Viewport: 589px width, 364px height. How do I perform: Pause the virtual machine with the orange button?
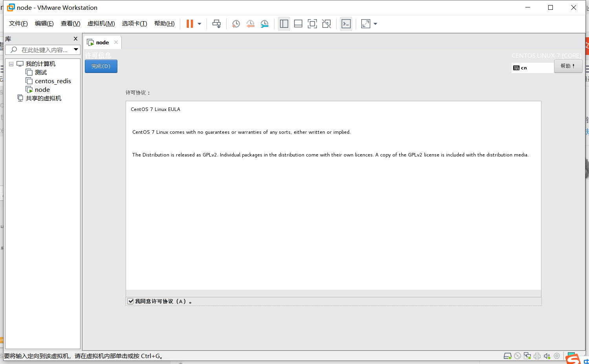[x=190, y=24]
